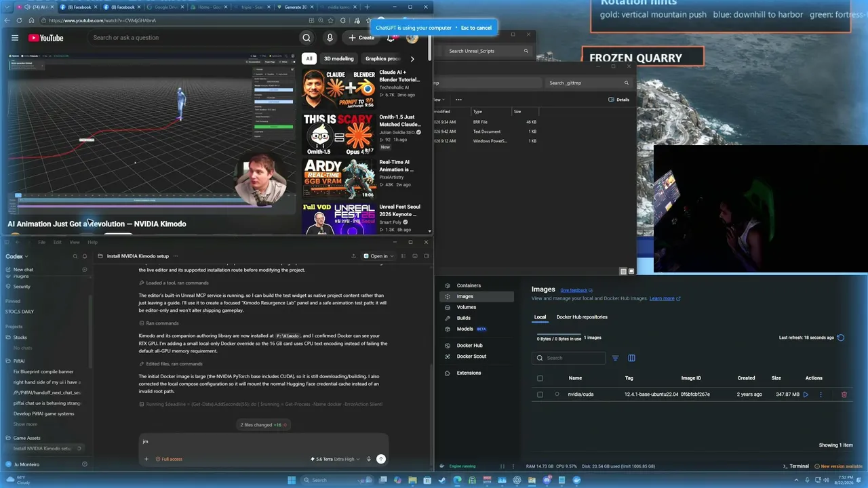868x488 pixels.
Task: Open help icon next to Ju Monteiro
Action: (x=85, y=464)
